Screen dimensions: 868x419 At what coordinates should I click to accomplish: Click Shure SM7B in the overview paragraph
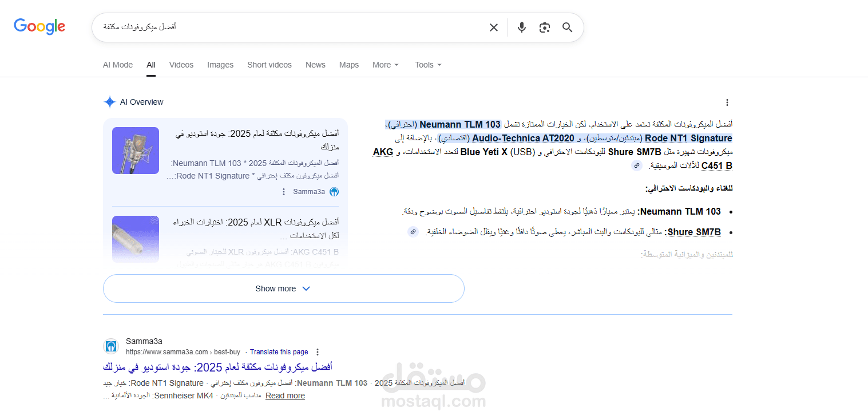(633, 152)
